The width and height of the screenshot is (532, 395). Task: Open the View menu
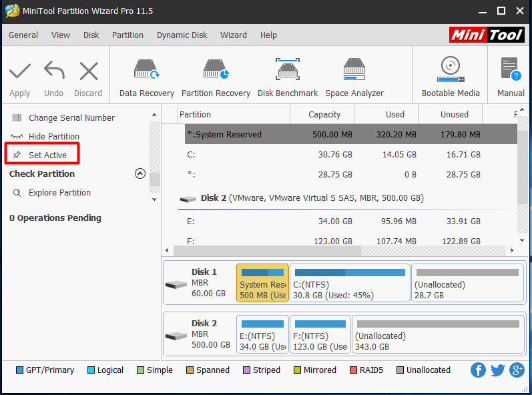[61, 35]
